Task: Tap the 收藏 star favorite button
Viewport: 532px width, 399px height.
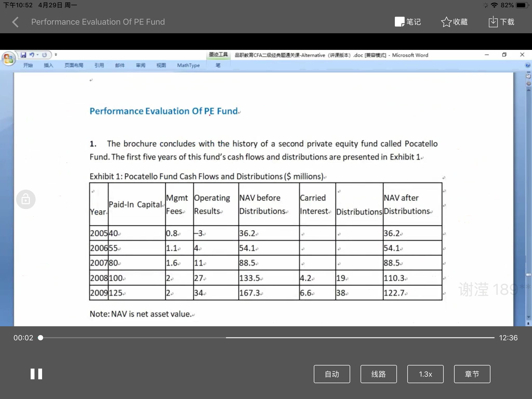Action: [454, 22]
